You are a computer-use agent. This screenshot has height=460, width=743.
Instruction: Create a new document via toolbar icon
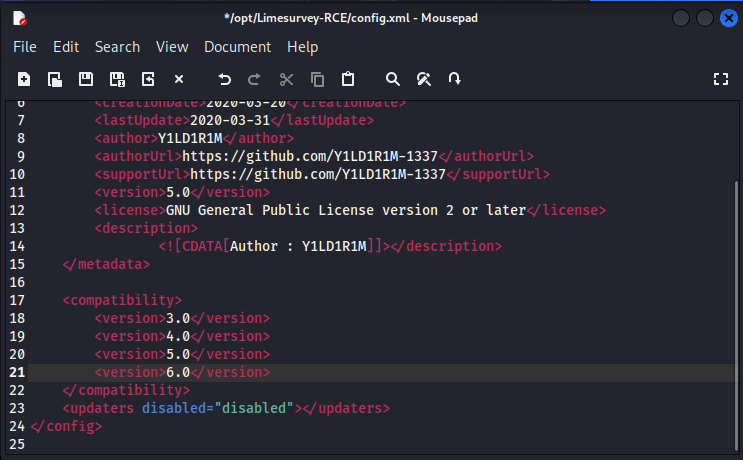24,79
